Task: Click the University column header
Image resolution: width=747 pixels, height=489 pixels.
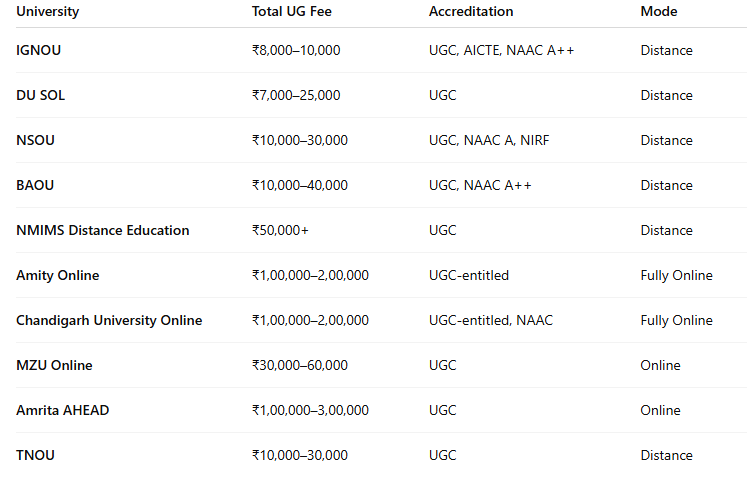Action: pyautogui.click(x=48, y=12)
